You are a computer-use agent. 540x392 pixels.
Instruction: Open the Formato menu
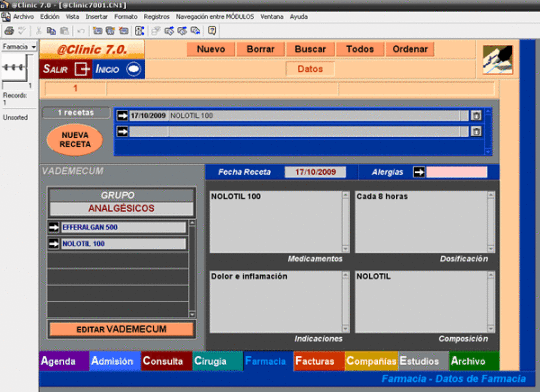[x=126, y=17]
